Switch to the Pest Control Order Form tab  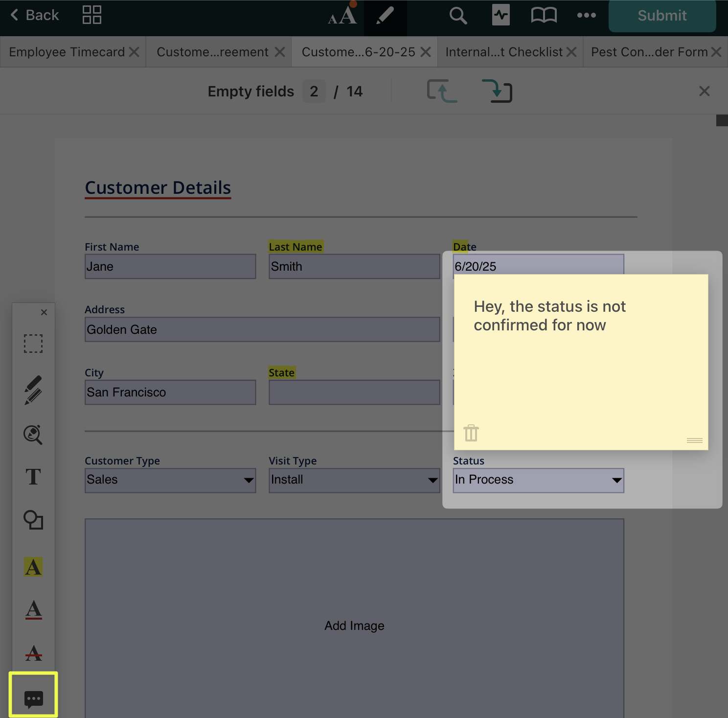click(x=649, y=52)
